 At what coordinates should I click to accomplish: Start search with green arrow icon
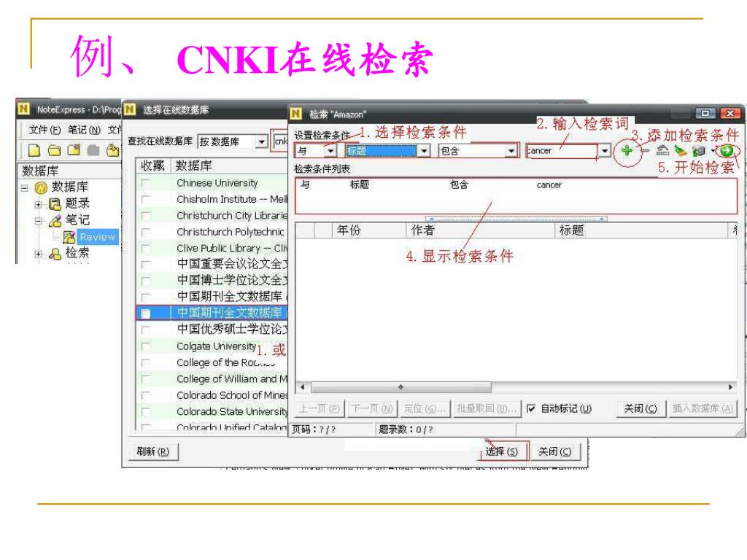point(727,151)
